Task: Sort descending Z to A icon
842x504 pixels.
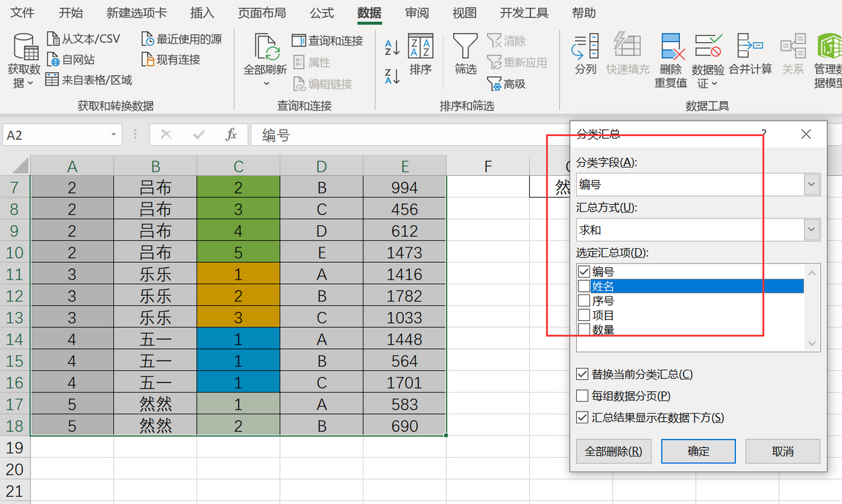Action: pos(392,76)
